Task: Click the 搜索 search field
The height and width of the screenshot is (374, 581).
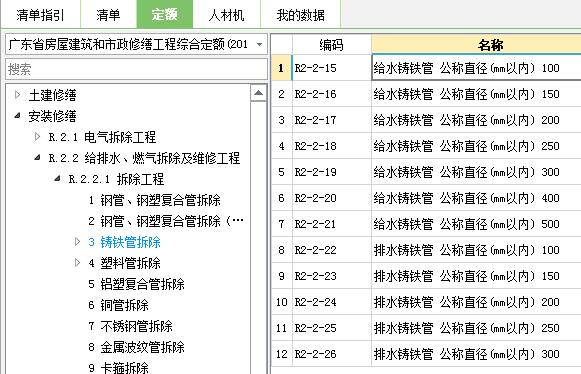Action: 136,69
